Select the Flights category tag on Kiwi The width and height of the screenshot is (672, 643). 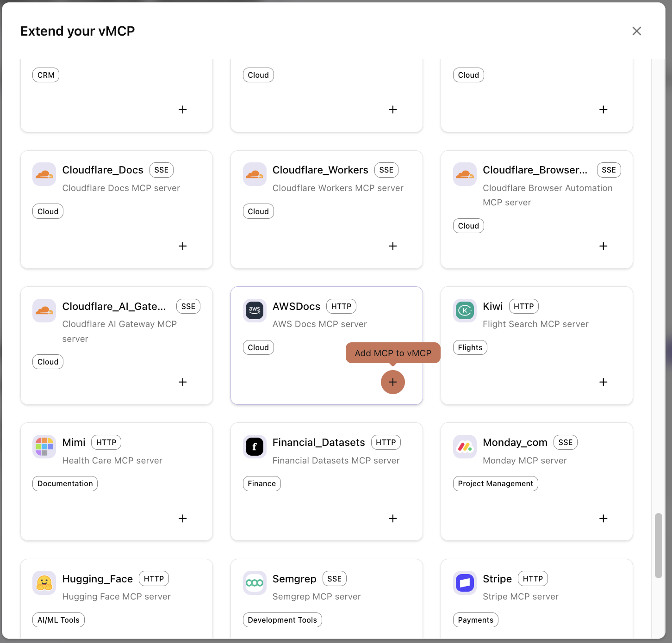tap(470, 347)
